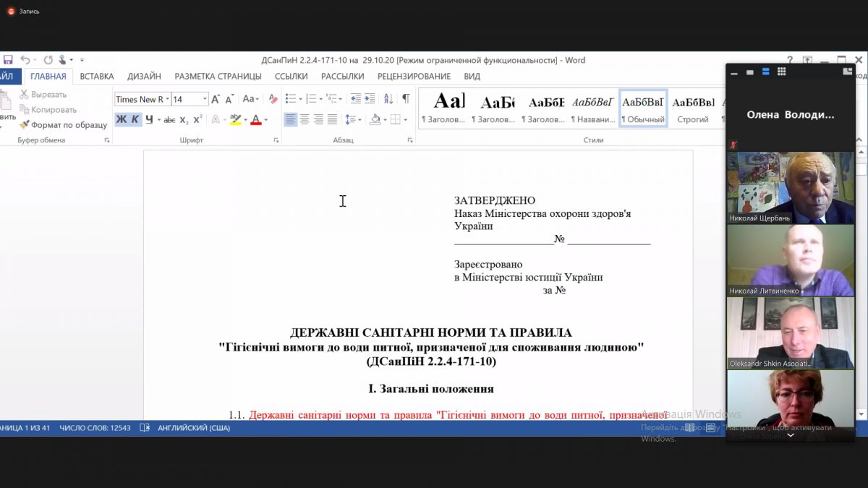Switch Zoom panel to gallery grid view
The height and width of the screenshot is (488, 868).
pos(782,72)
